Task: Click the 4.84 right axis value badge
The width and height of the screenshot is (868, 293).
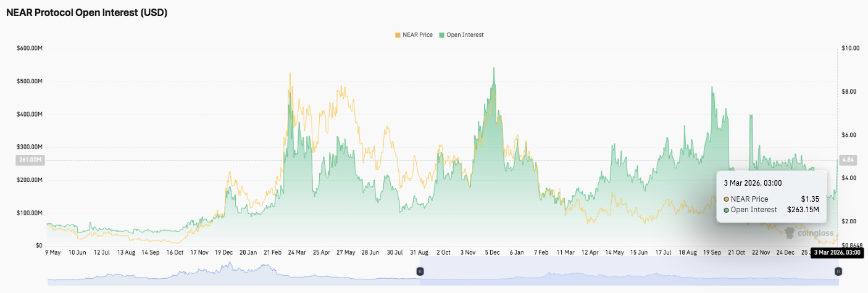Action: pyautogui.click(x=847, y=160)
